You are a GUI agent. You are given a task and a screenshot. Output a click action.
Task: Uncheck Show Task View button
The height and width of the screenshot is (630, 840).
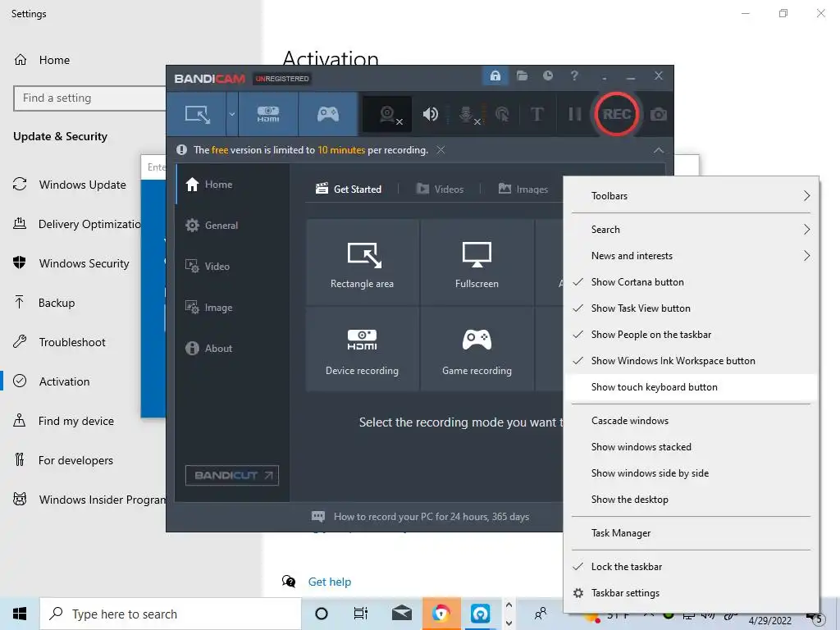point(691,308)
